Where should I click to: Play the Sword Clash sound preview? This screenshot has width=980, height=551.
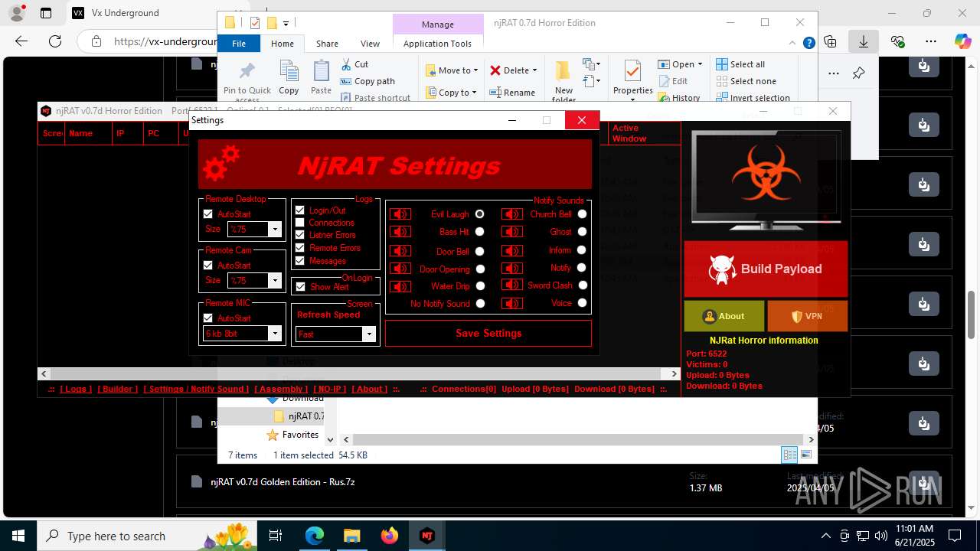512,285
